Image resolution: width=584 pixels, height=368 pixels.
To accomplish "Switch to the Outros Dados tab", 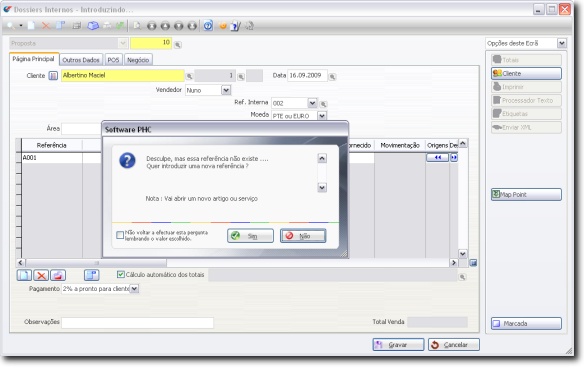I will point(81,60).
